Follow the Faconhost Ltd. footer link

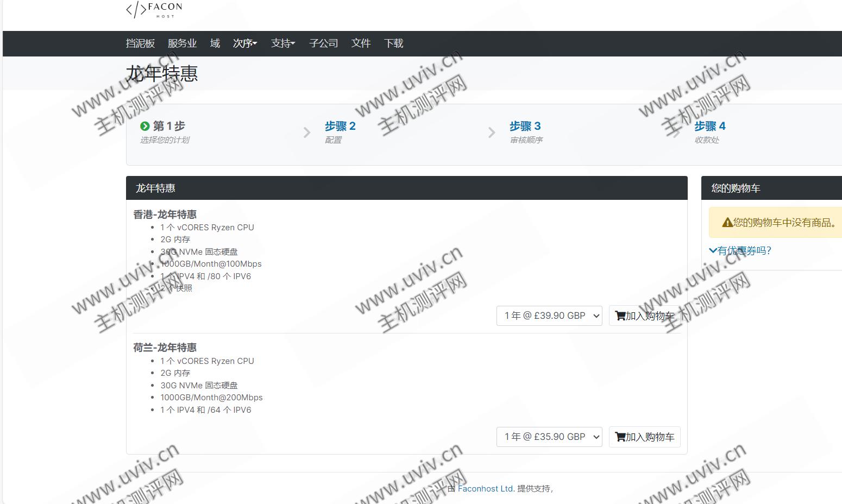[486, 488]
